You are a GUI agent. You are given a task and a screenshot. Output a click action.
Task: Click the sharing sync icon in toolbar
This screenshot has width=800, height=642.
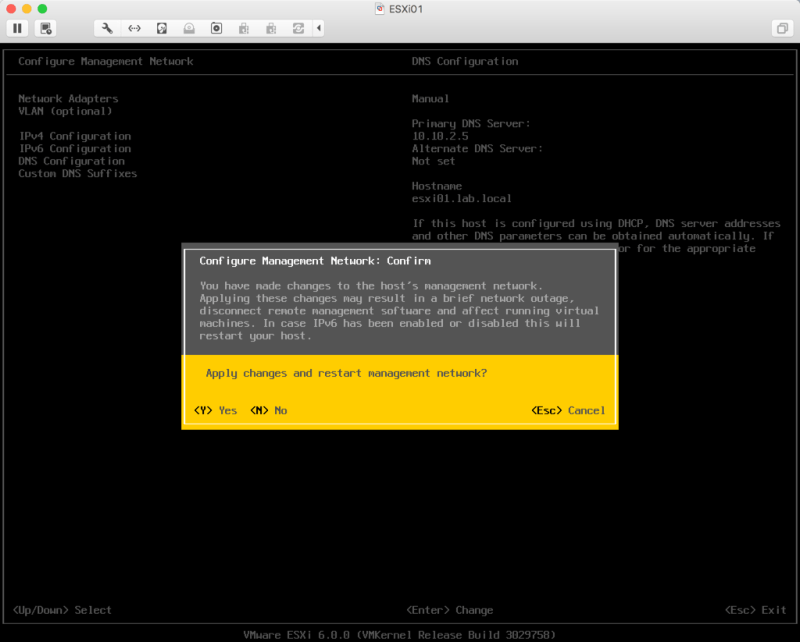click(x=297, y=28)
